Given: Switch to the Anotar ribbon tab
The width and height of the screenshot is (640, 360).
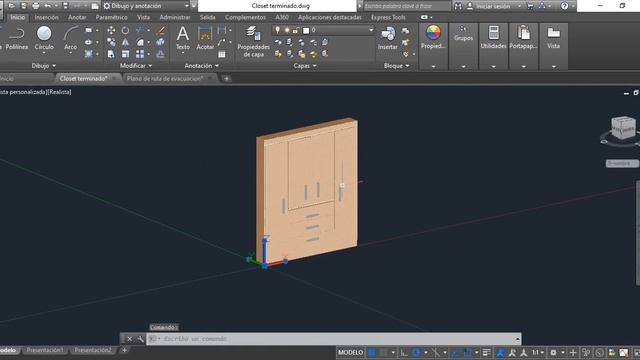Looking at the screenshot, I should click(77, 17).
